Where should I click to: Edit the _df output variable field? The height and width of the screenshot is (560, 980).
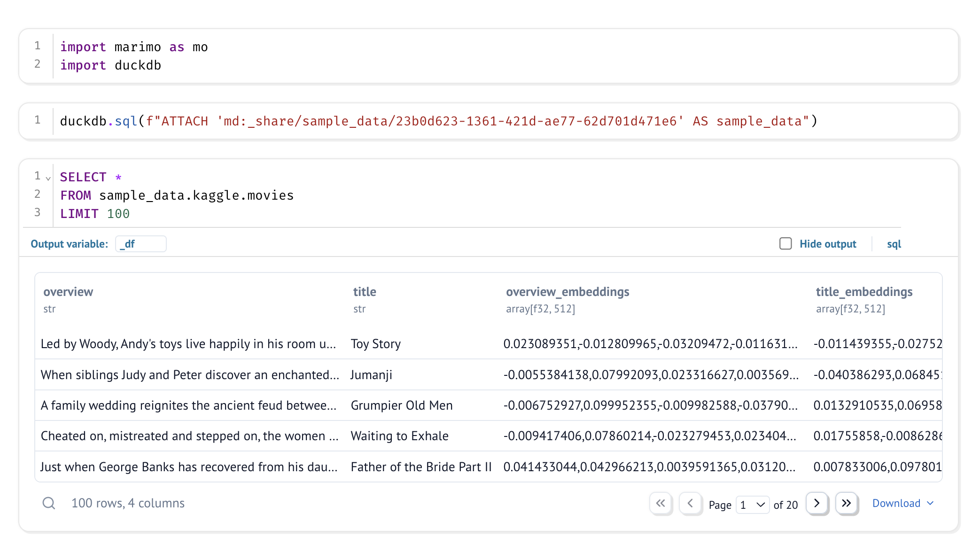click(140, 244)
